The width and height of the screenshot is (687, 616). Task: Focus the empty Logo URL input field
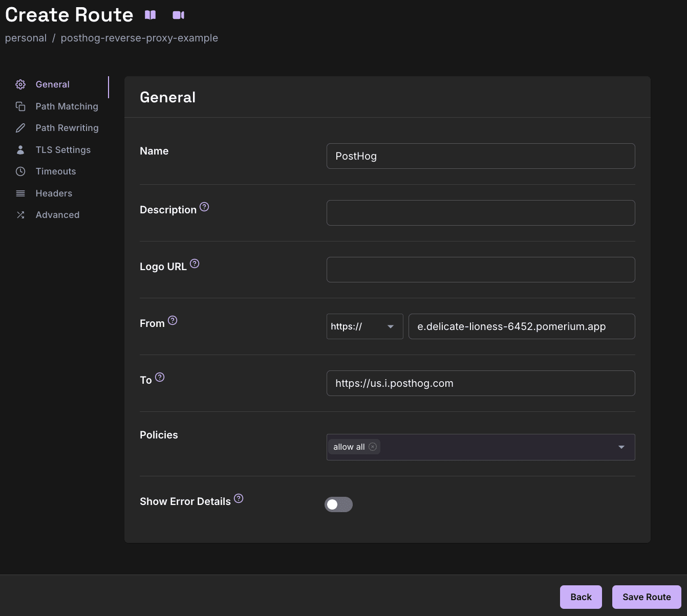pyautogui.click(x=481, y=270)
